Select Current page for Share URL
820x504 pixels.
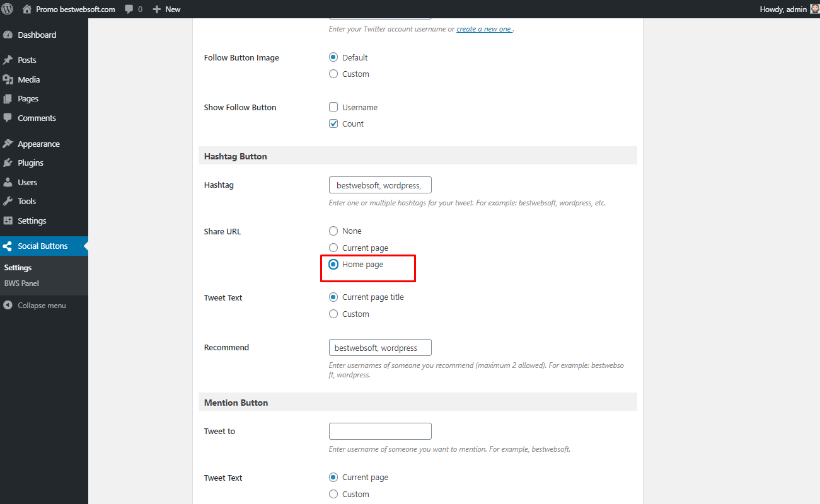(x=333, y=248)
